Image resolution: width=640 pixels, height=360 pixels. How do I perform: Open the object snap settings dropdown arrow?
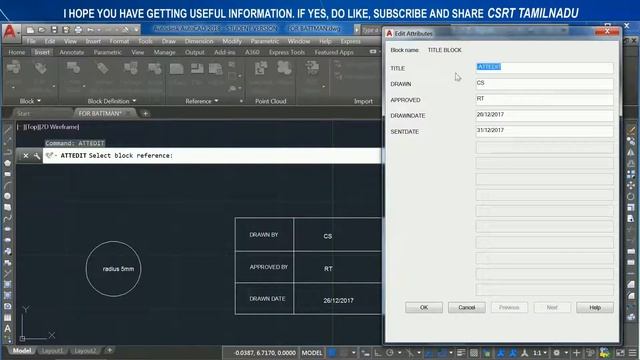pyautogui.click(x=451, y=353)
